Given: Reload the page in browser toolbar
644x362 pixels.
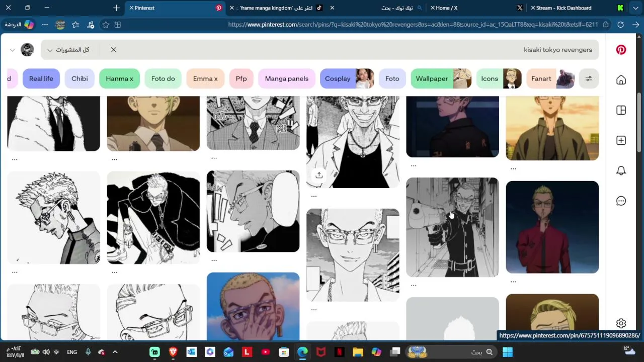Looking at the screenshot, I should [620, 24].
